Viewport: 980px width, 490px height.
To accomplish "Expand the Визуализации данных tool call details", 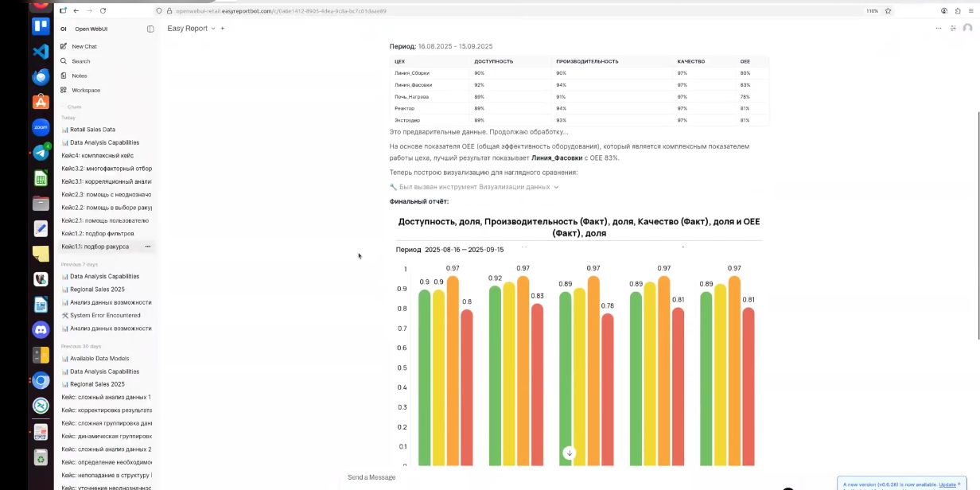I will pyautogui.click(x=474, y=187).
